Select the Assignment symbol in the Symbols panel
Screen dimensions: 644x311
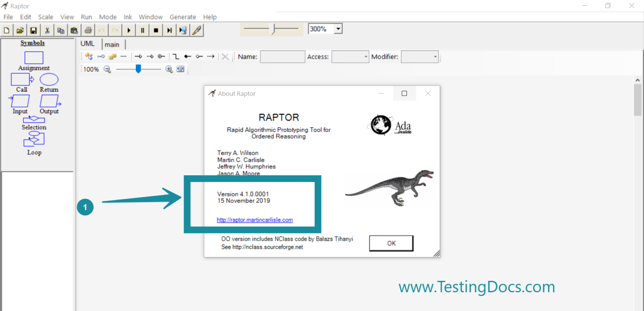tap(33, 57)
